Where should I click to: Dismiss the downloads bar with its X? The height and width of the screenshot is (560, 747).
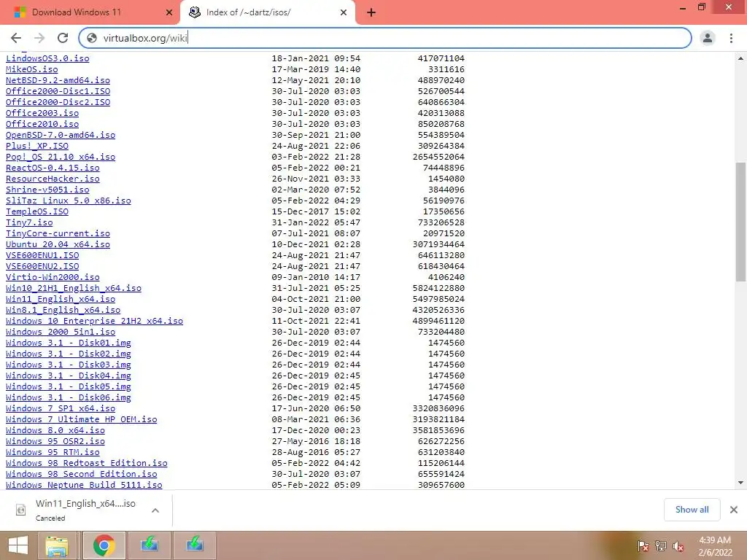[734, 510]
